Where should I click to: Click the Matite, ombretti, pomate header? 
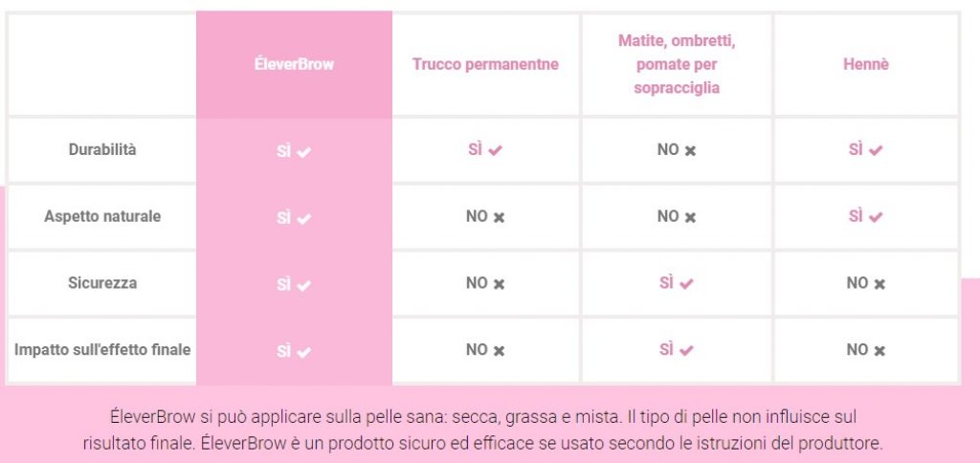tap(676, 64)
